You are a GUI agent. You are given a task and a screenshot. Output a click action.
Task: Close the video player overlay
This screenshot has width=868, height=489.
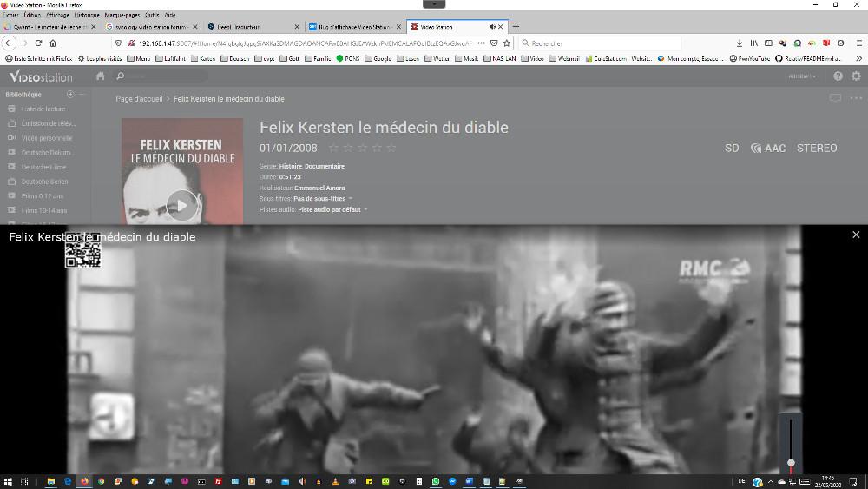click(x=856, y=235)
